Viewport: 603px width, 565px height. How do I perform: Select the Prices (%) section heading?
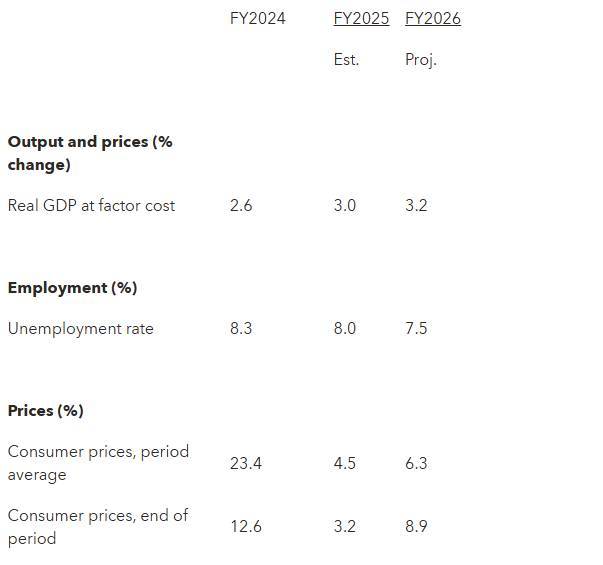(x=45, y=411)
